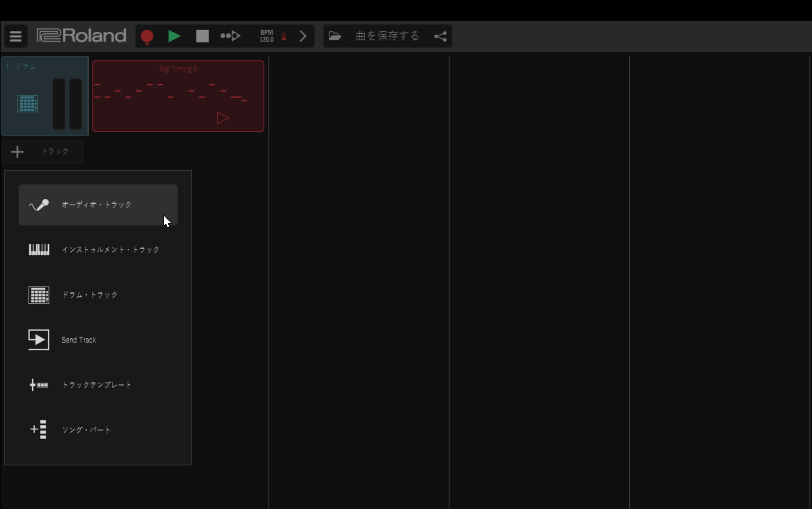Click the save song button
Image resolution: width=812 pixels, height=509 pixels.
387,36
